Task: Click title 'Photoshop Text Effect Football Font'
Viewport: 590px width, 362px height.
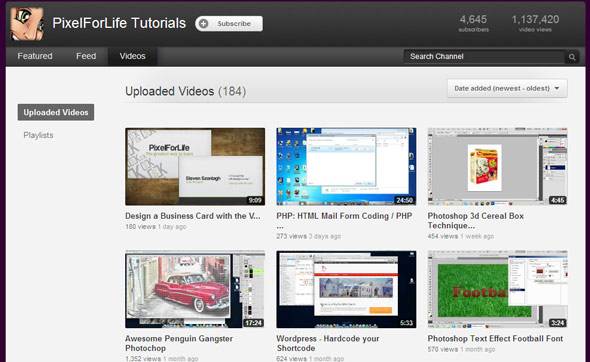Action: click(x=495, y=339)
